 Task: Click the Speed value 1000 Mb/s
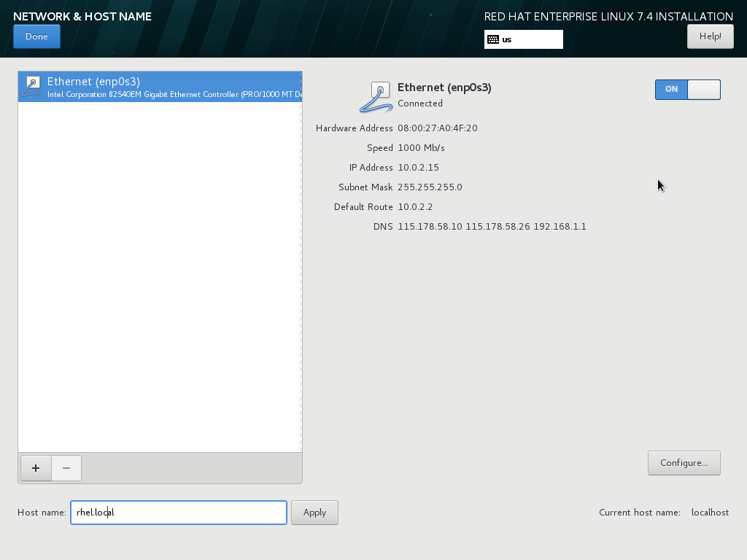pos(421,147)
